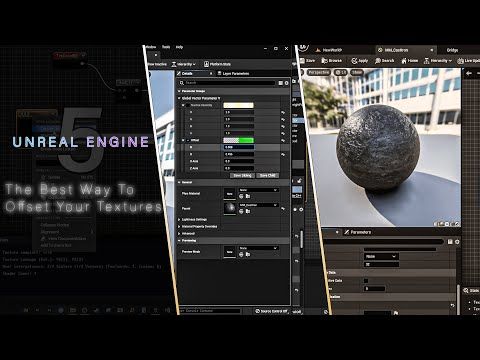
Task: Click the Save Sibling button
Action: point(242,175)
